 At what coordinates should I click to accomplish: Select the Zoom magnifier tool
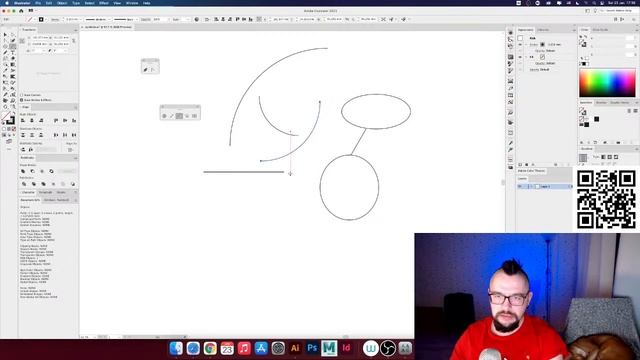[13, 107]
